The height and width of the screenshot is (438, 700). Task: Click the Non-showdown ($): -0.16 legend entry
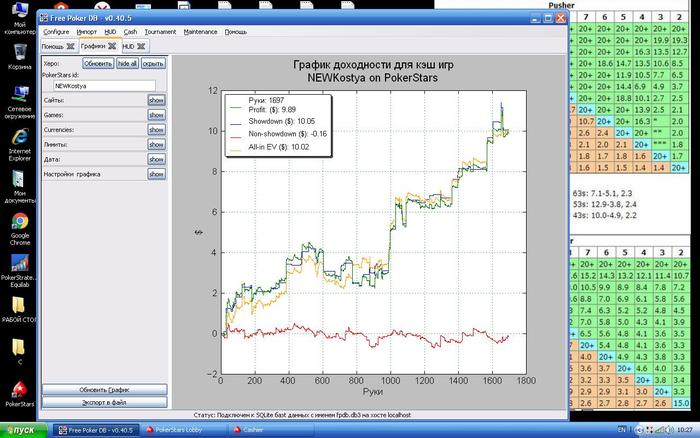288,134
